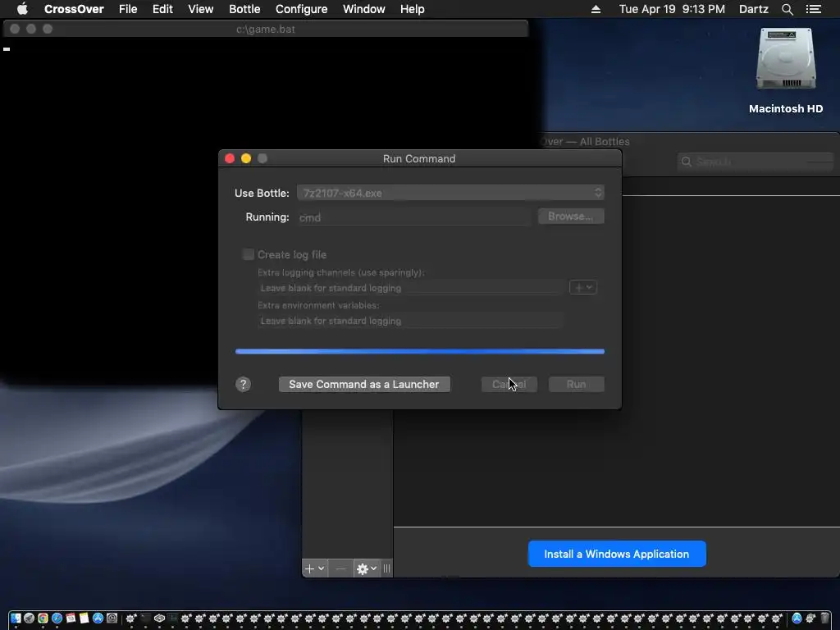Open the yellow Notes icon in the Dock
This screenshot has width=840, height=630.
click(x=84, y=619)
